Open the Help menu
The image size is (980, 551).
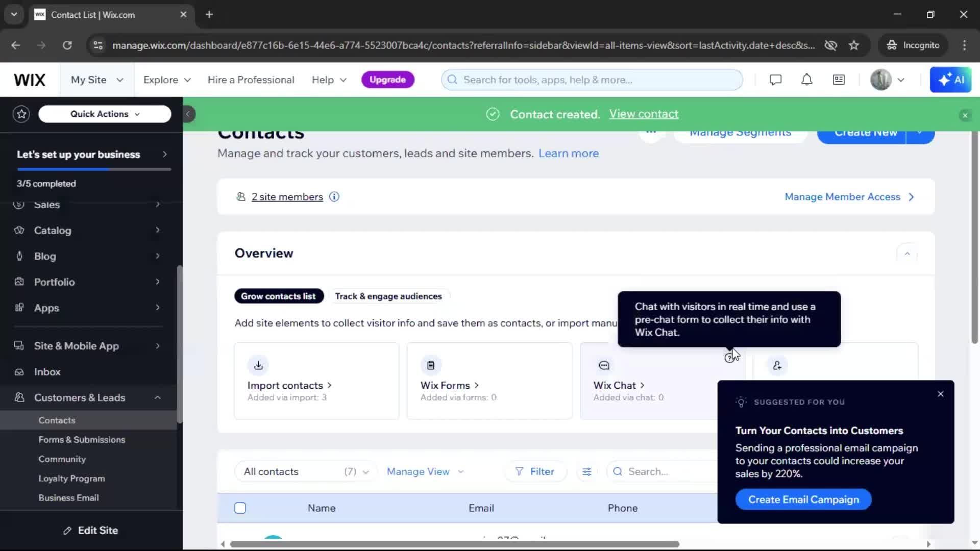[329, 80]
